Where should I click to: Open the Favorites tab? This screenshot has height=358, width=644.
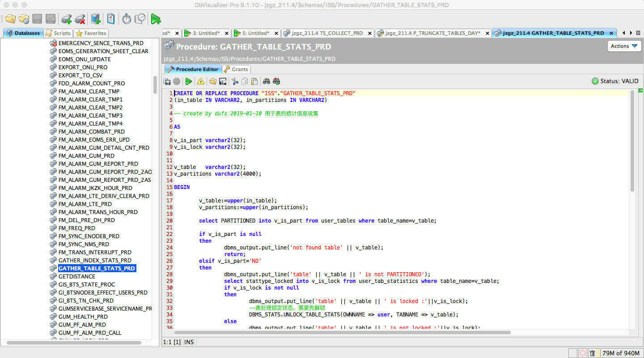pyautogui.click(x=91, y=33)
